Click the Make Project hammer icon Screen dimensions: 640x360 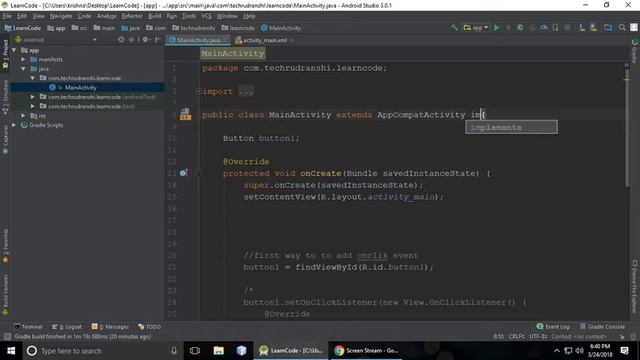pyautogui.click(x=454, y=28)
